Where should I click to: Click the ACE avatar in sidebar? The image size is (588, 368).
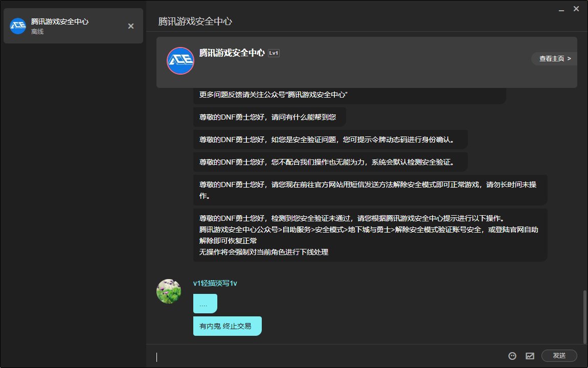tap(17, 26)
